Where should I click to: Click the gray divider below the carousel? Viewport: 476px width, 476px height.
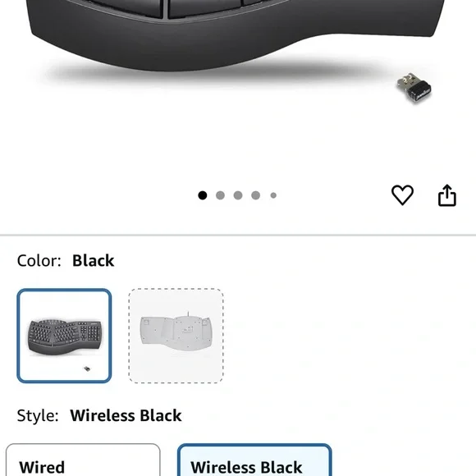pyautogui.click(x=238, y=235)
